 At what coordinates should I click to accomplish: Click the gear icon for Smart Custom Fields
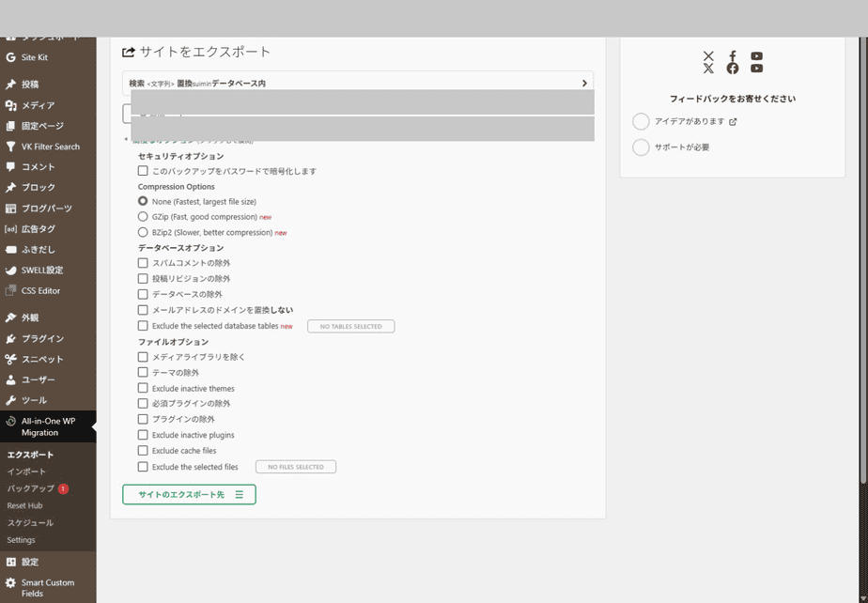pyautogui.click(x=10, y=582)
